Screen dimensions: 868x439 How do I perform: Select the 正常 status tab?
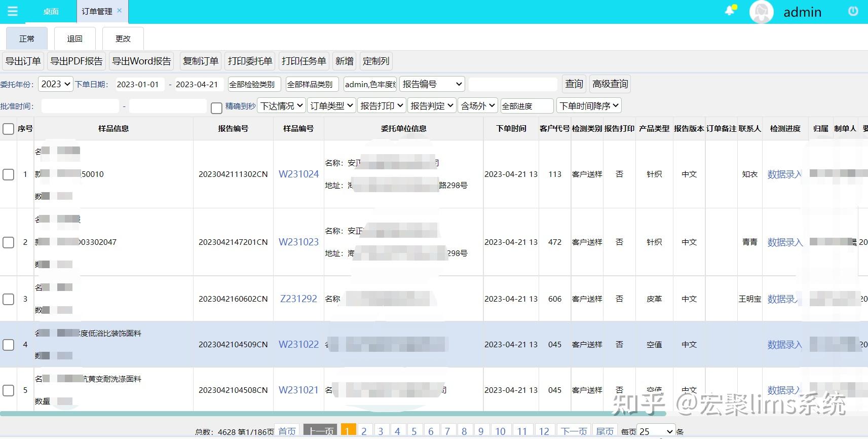[x=27, y=39]
